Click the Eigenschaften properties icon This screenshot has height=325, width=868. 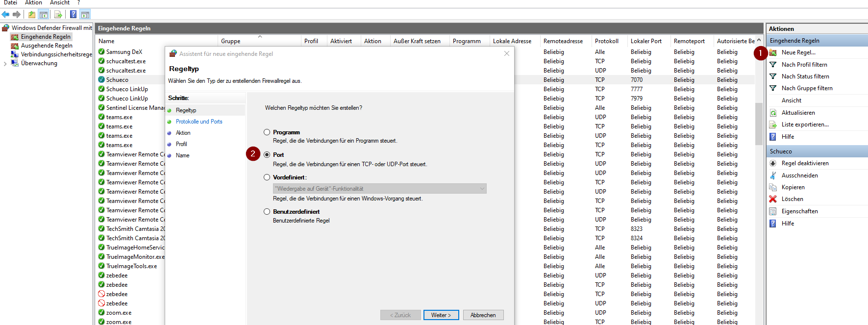[x=773, y=211]
